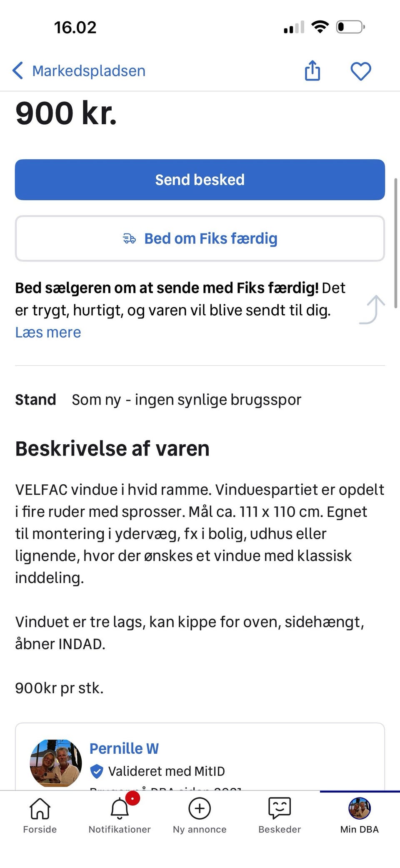The height and width of the screenshot is (868, 400).
Task: Favorite the listing with heart icon
Action: pos(360,71)
